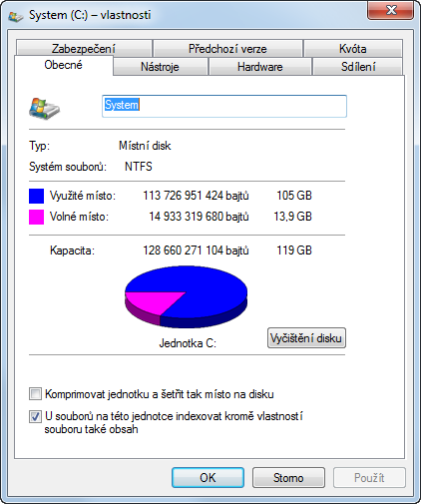Click the magenta free space color square
Screen dimensions: 421x504
click(x=36, y=217)
